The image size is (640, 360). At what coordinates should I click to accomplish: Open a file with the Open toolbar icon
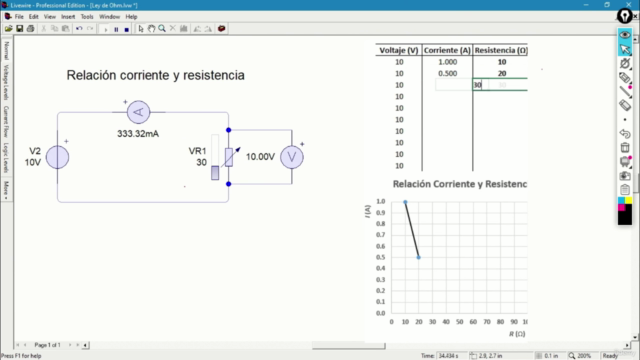point(9,29)
